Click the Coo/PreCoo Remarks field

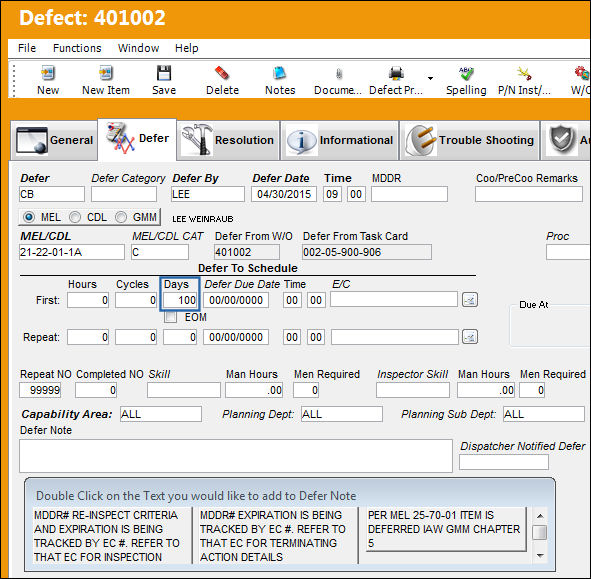pos(529,194)
